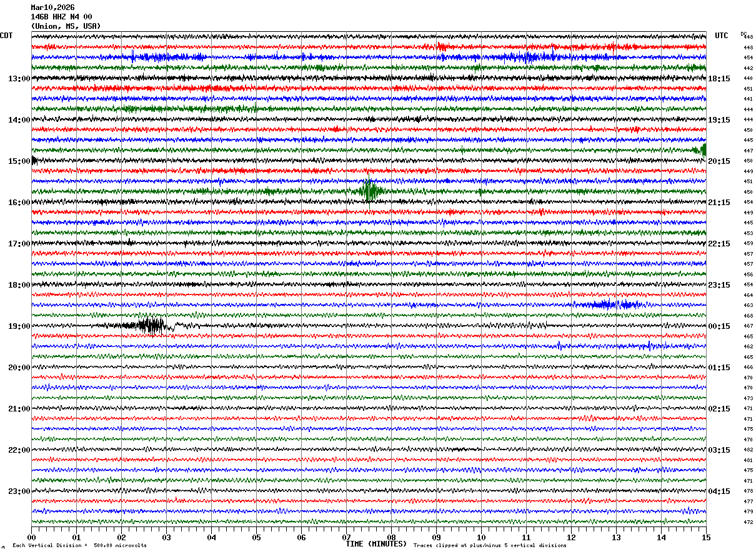Click minute tick label 10 on x-axis
Image resolution: width=756 pixels, height=554 pixels.
pyautogui.click(x=481, y=537)
